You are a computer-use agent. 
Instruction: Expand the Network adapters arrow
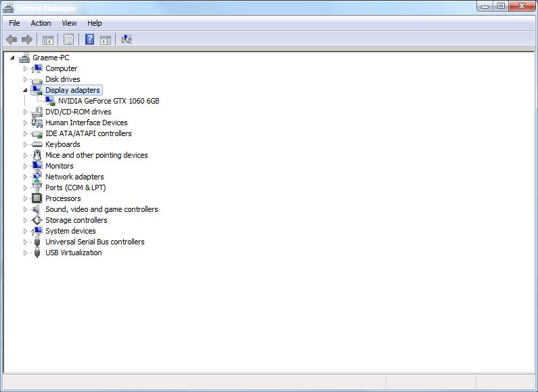coord(25,177)
